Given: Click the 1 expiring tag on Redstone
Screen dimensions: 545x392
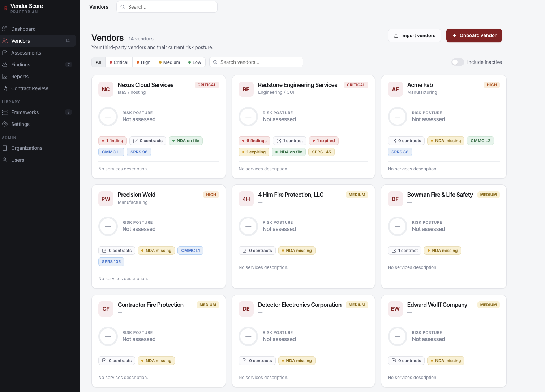Looking at the screenshot, I should pyautogui.click(x=254, y=152).
